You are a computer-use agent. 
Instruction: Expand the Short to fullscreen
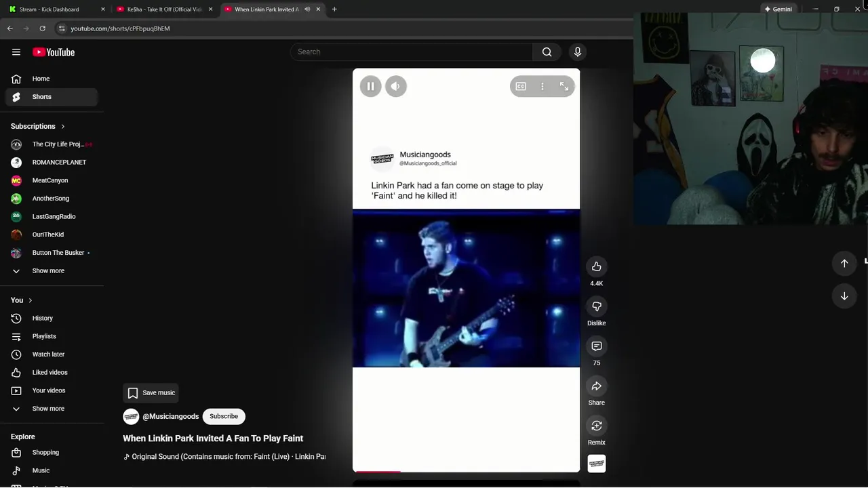(564, 86)
